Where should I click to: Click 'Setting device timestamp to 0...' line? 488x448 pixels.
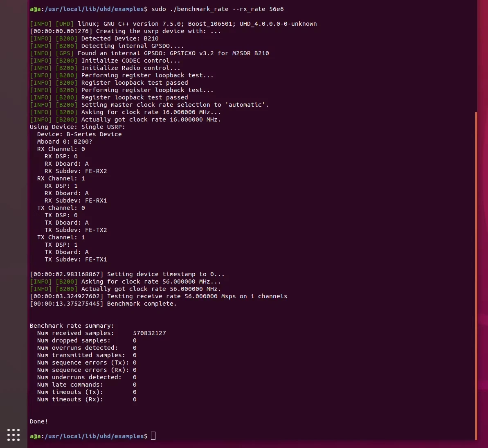(x=127, y=274)
